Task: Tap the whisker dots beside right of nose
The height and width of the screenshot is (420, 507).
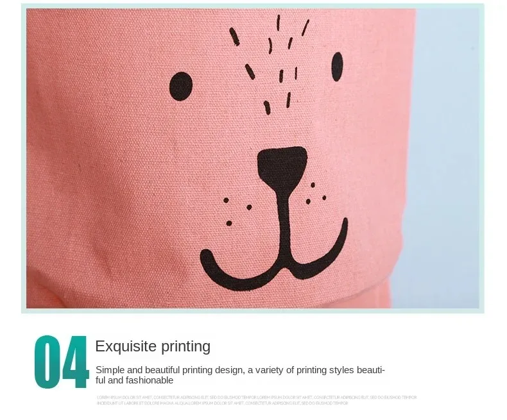Action: tap(316, 194)
